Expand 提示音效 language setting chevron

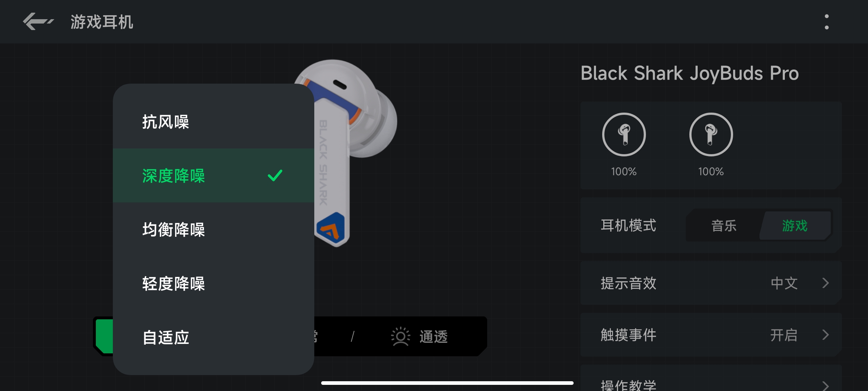point(825,283)
